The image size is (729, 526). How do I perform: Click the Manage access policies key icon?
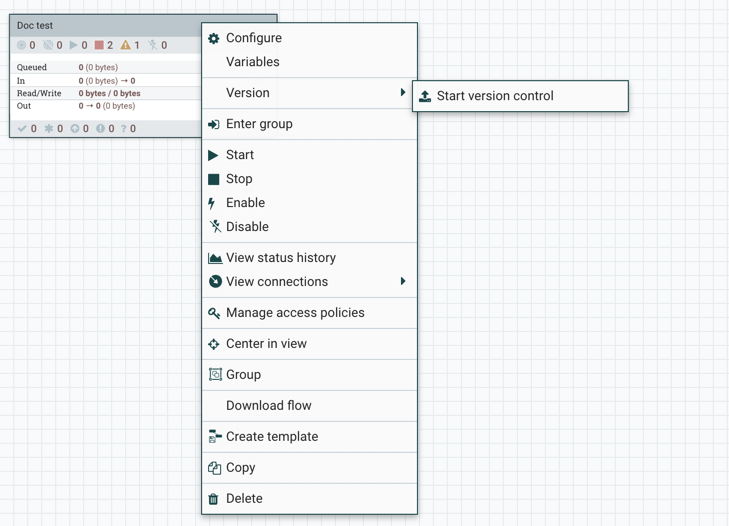214,313
